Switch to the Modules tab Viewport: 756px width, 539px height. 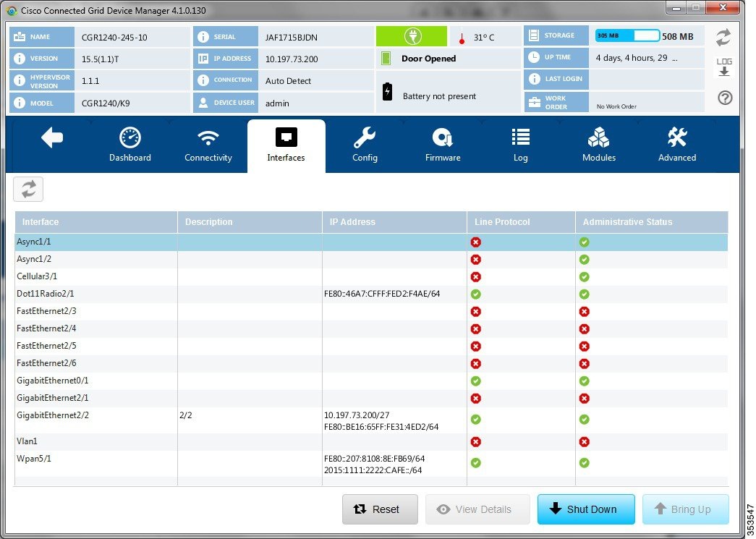coord(599,145)
